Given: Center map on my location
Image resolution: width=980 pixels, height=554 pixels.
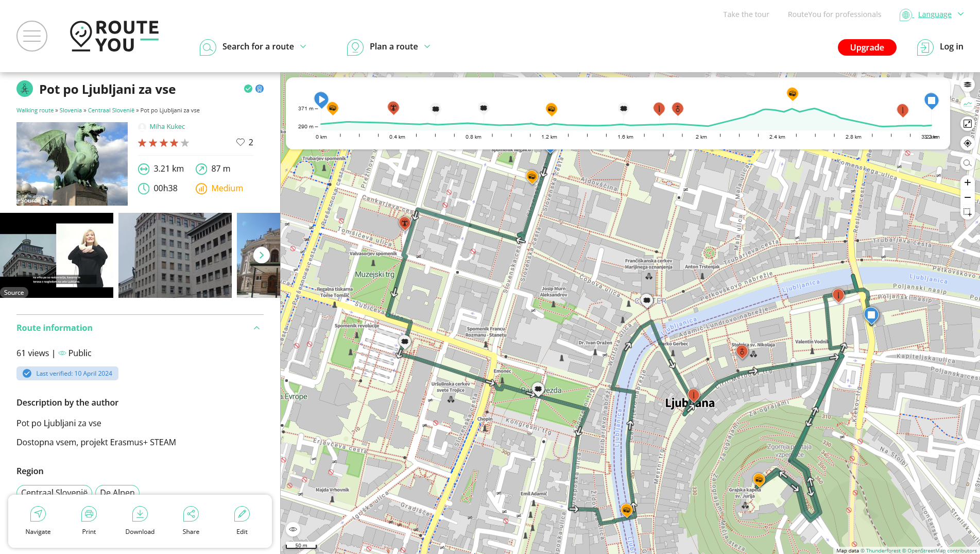Looking at the screenshot, I should [x=968, y=143].
